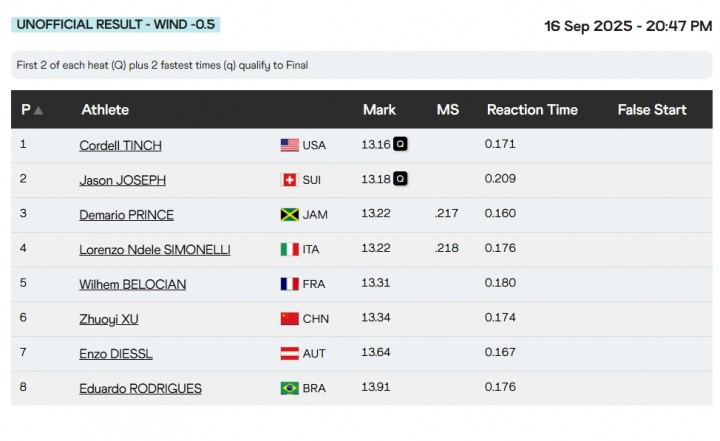Sort by position using the P arrow
Viewport: 720px width, 441px height.
click(39, 110)
